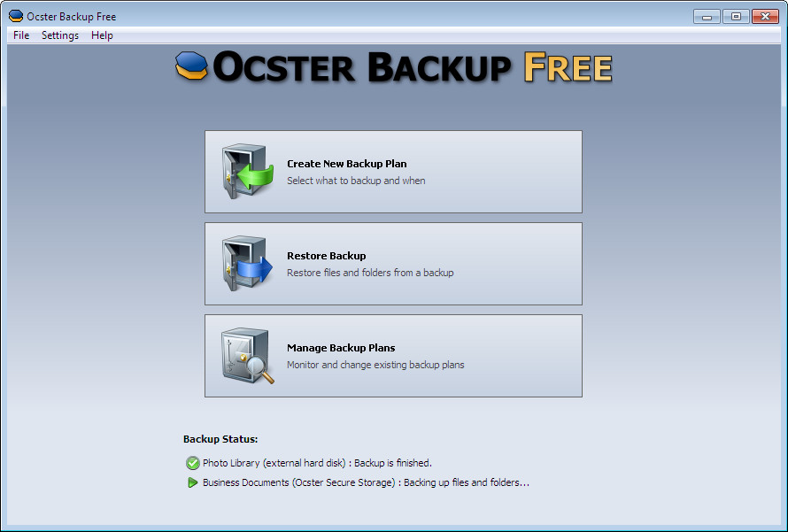Click the safe with magnifying glass icon
788x532 pixels.
coord(248,356)
